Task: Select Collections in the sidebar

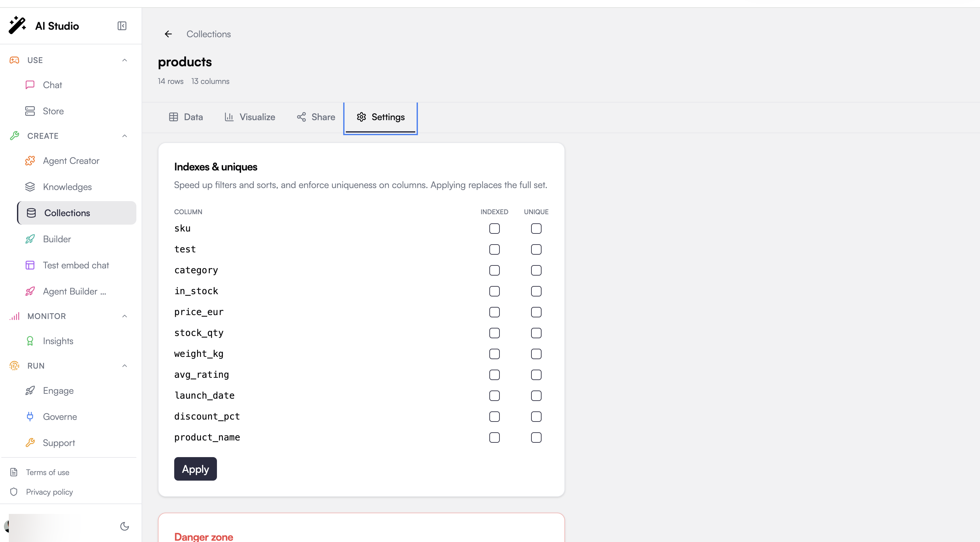Action: [76, 213]
